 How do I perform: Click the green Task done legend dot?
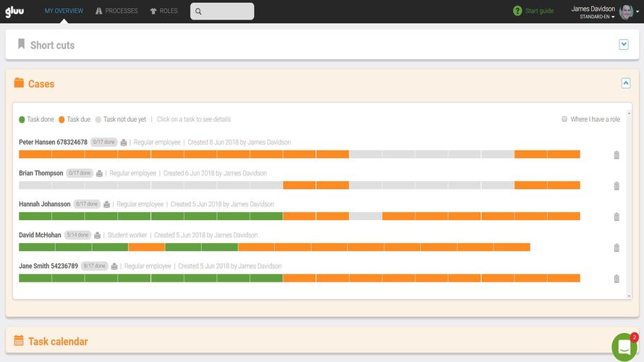[22, 119]
